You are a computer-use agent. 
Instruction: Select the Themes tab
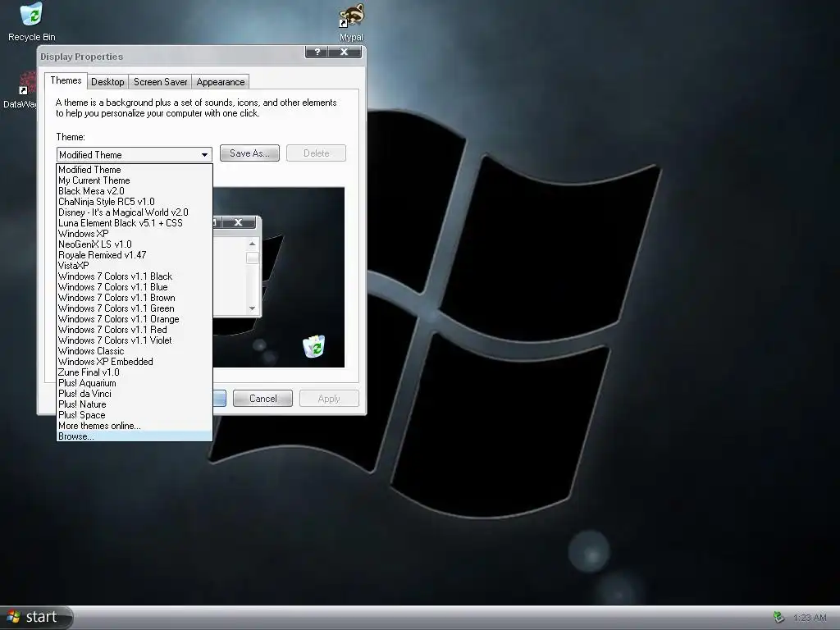(x=66, y=80)
